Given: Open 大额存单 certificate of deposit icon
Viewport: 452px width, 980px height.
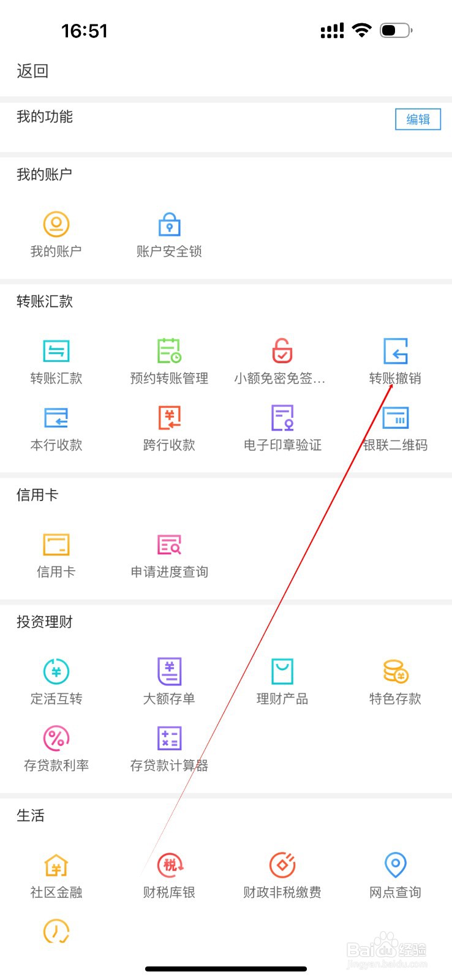Looking at the screenshot, I should click(x=170, y=671).
